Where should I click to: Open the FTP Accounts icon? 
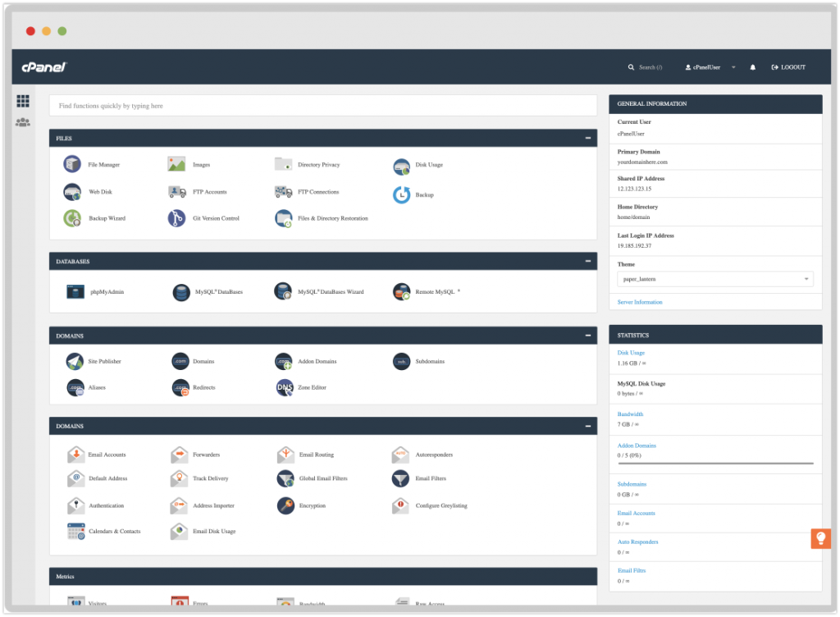pos(177,191)
